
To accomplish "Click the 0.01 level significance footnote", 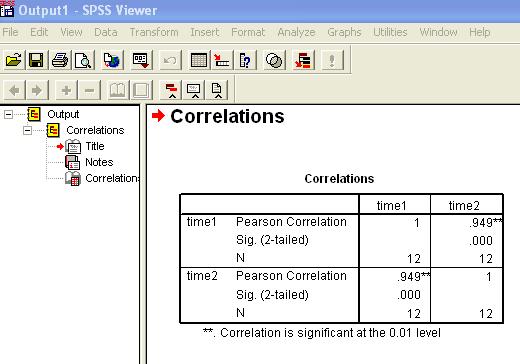I will point(322,333).
